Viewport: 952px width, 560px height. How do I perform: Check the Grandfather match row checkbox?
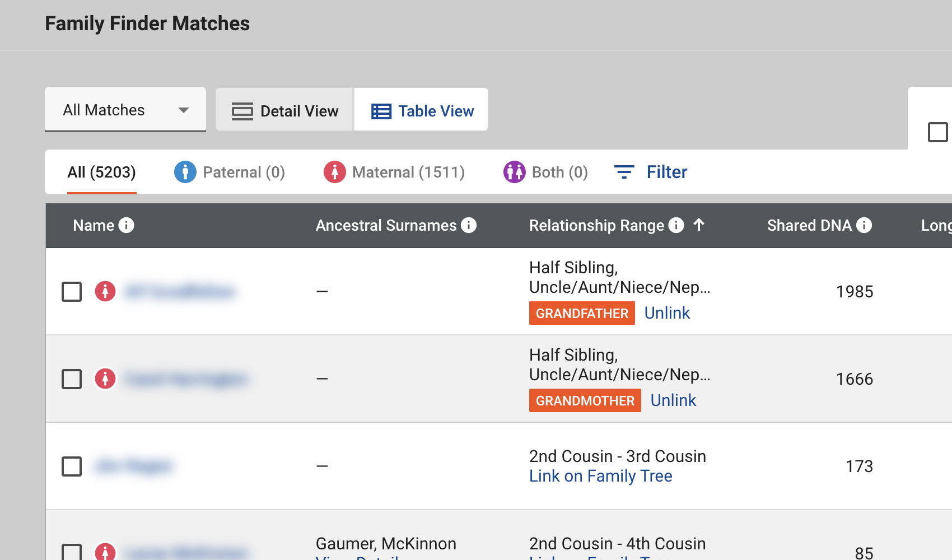coord(72,292)
